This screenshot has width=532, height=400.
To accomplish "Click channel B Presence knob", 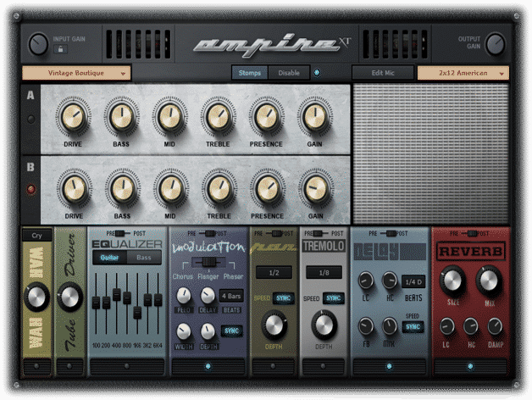I will [268, 189].
